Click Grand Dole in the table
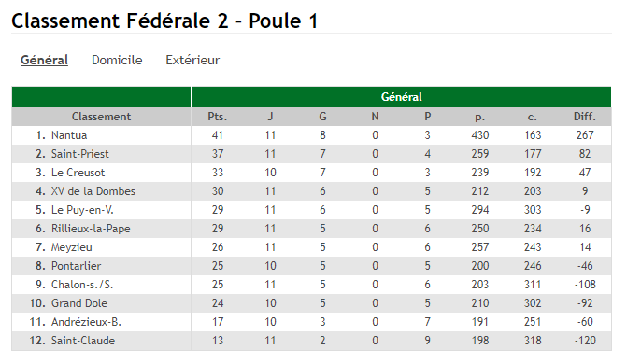 click(79, 303)
